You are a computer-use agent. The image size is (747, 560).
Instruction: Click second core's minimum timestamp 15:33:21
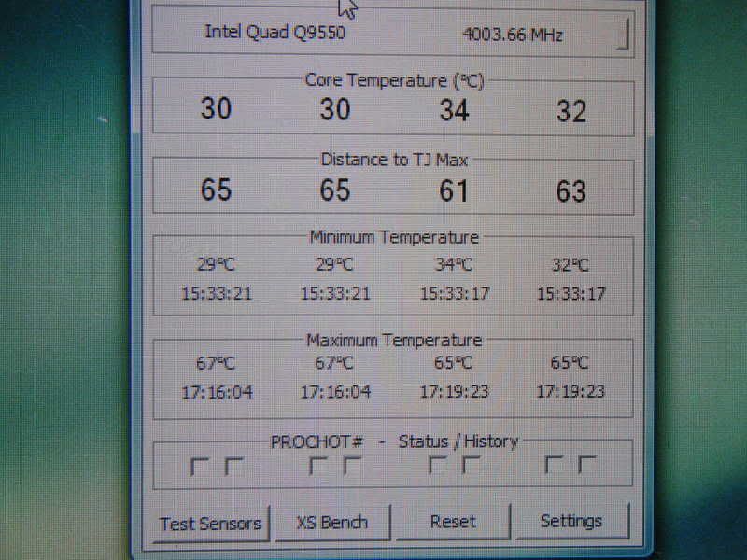pyautogui.click(x=335, y=293)
